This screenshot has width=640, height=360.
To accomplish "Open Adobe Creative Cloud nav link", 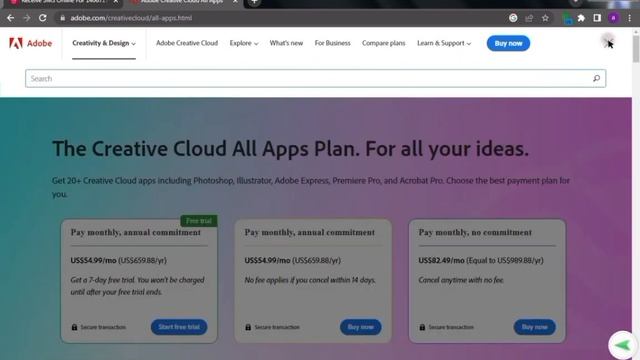I will 187,43.
